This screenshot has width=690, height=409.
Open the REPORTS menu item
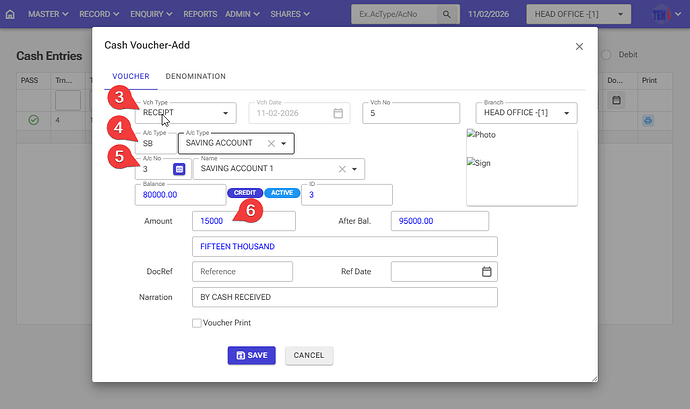pyautogui.click(x=200, y=15)
